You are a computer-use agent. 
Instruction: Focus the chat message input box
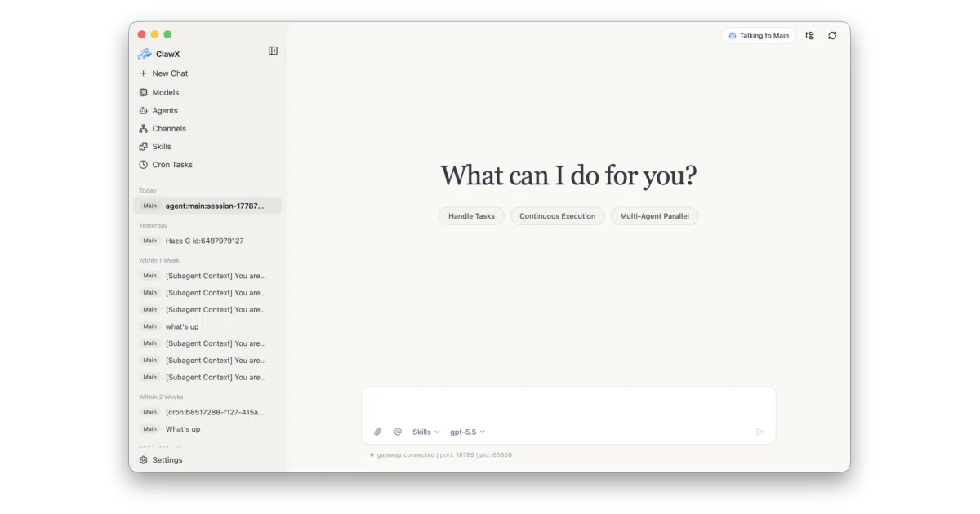(568, 405)
